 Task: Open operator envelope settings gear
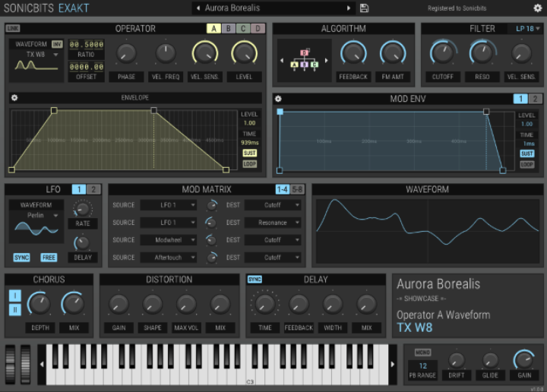(14, 98)
